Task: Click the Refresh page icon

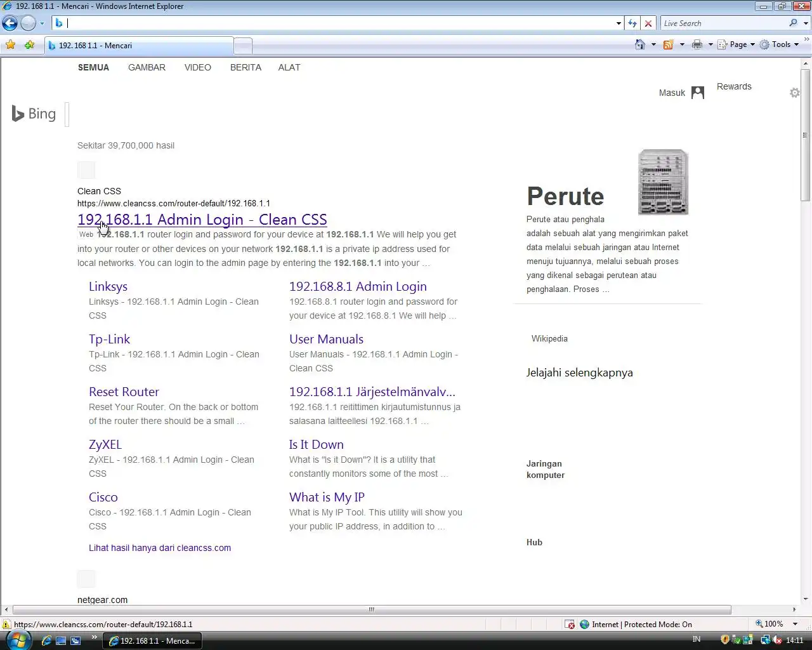Action: coord(632,23)
